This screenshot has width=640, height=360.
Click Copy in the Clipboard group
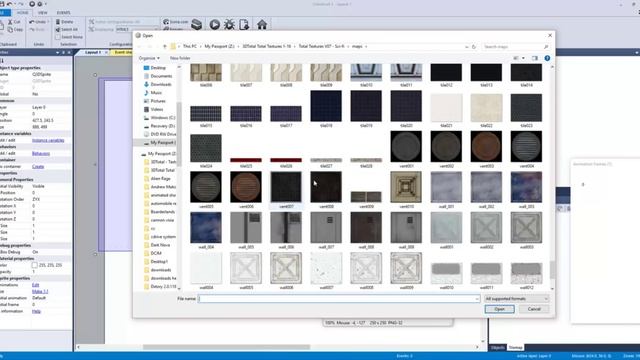coord(15,29)
